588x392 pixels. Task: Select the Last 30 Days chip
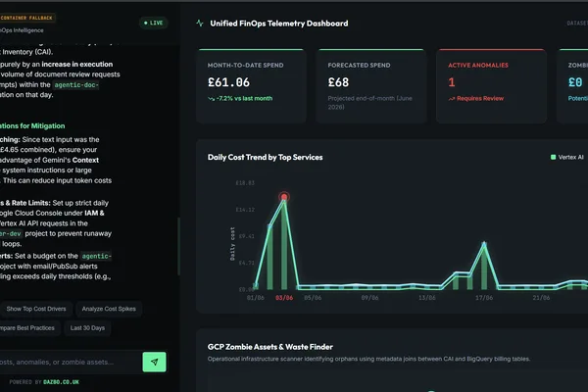click(87, 328)
